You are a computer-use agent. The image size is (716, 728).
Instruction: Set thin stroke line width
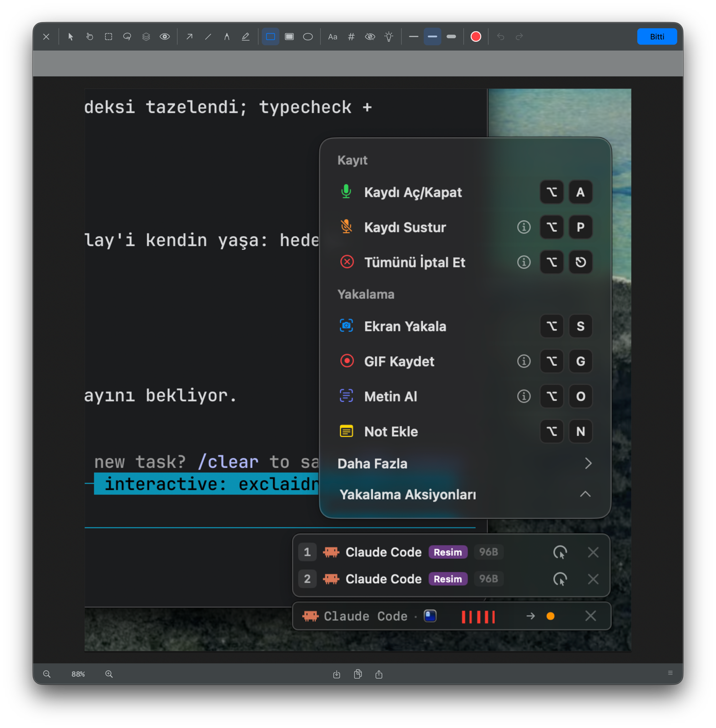point(413,37)
